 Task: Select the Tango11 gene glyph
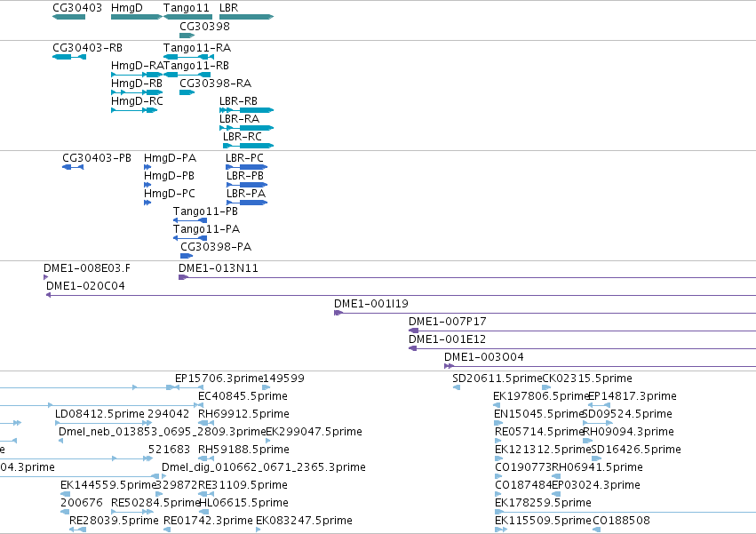[x=188, y=17]
